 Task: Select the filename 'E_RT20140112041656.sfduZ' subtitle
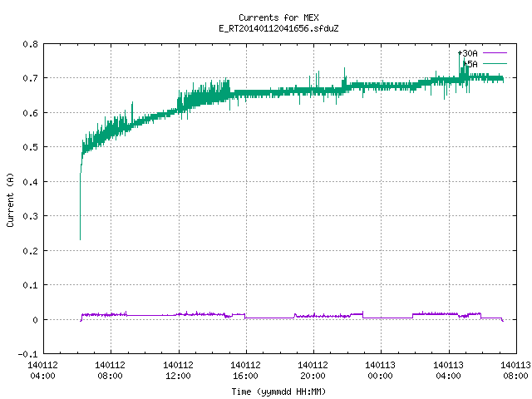click(278, 28)
